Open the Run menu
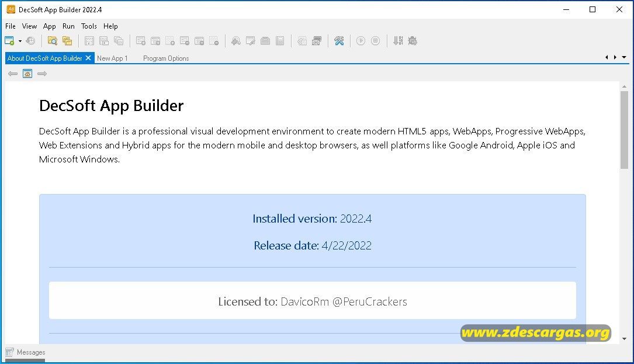The height and width of the screenshot is (364, 634). [x=68, y=26]
